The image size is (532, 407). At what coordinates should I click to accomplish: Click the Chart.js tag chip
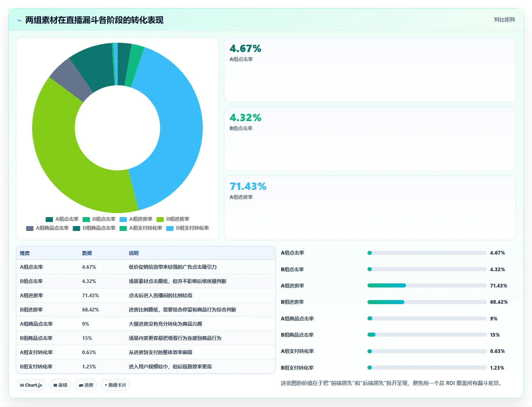pyautogui.click(x=31, y=385)
